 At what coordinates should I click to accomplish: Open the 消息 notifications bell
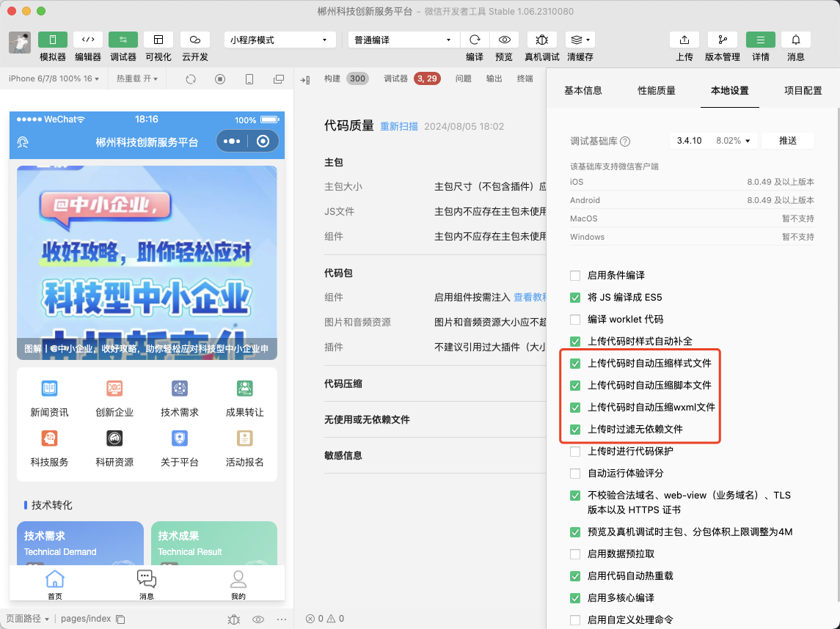click(x=795, y=40)
